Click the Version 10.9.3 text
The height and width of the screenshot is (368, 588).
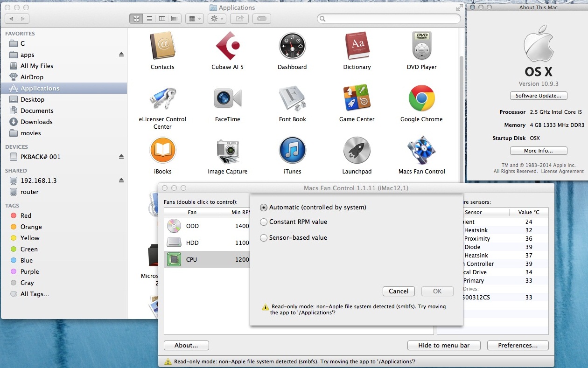(539, 83)
